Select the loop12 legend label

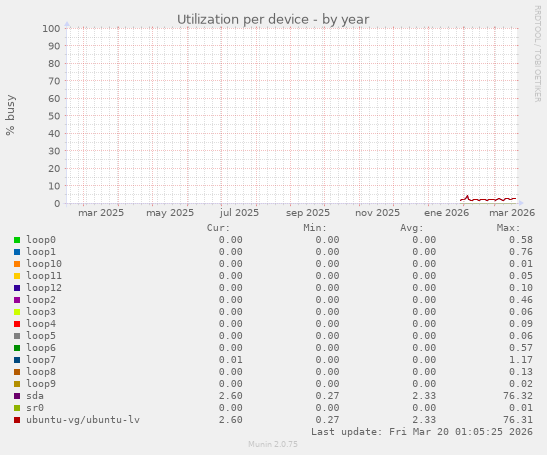point(44,288)
